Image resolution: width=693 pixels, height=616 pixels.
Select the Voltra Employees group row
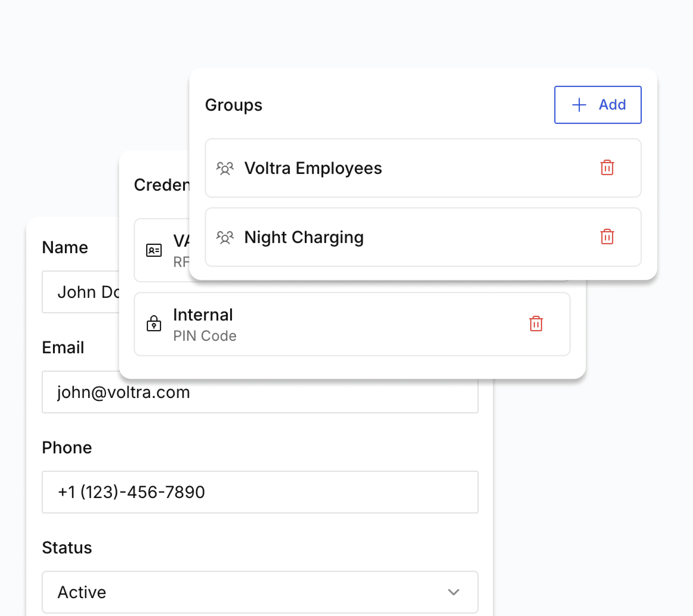(422, 168)
